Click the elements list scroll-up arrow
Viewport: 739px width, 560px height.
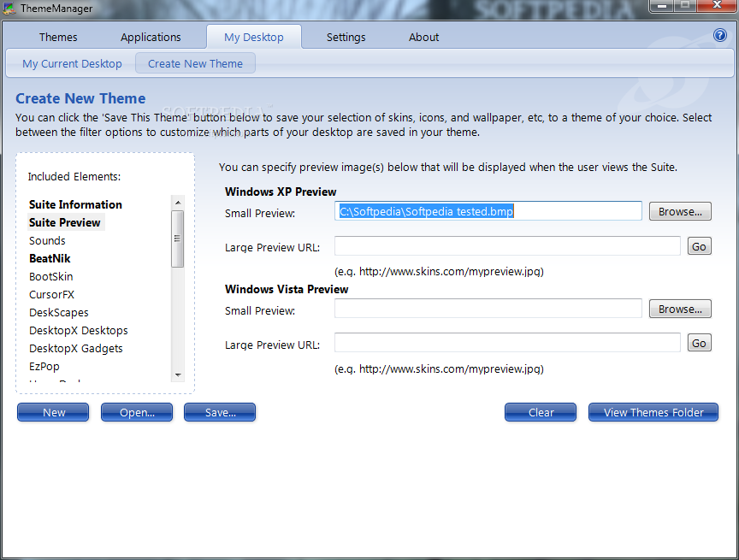point(178,203)
